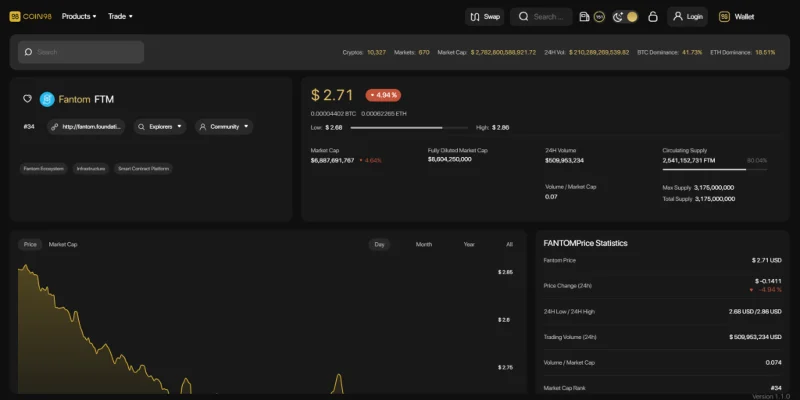Screen dimensions: 800x400
Task: Open the Trade menu
Action: [120, 16]
